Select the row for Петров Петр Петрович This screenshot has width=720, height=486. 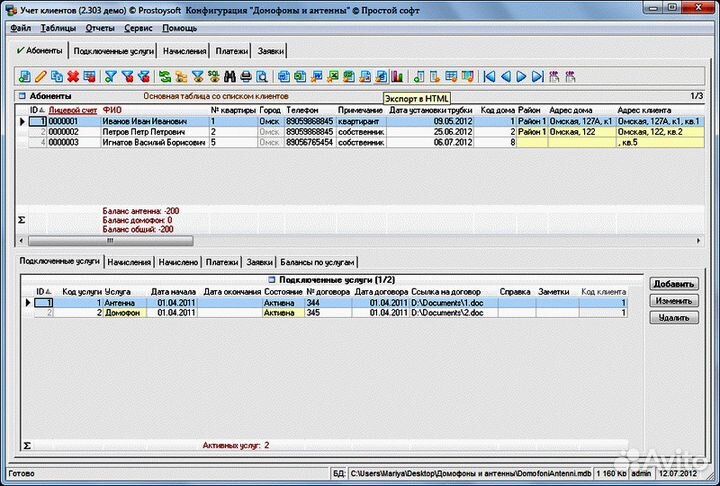point(143,132)
